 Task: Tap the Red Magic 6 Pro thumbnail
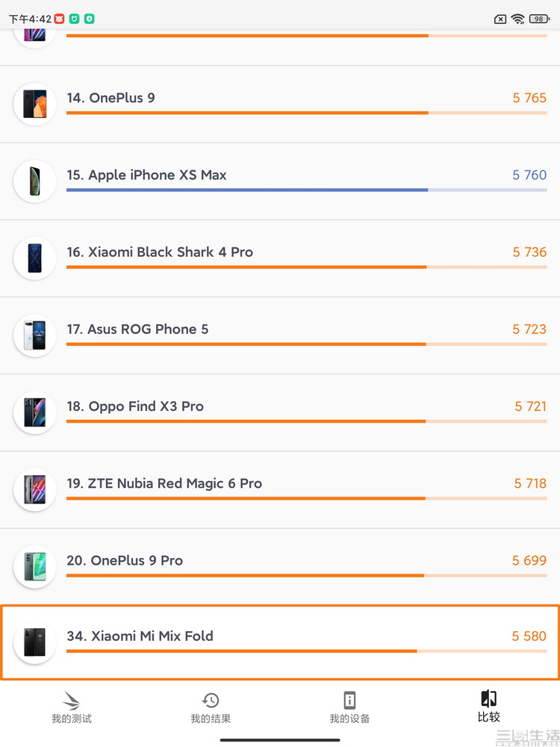click(x=35, y=490)
